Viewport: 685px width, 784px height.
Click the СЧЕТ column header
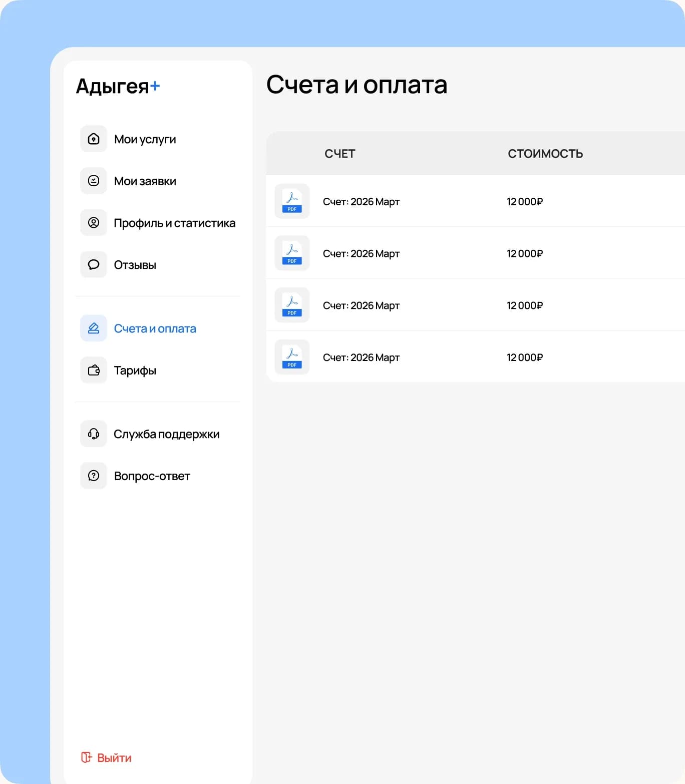pyautogui.click(x=340, y=154)
